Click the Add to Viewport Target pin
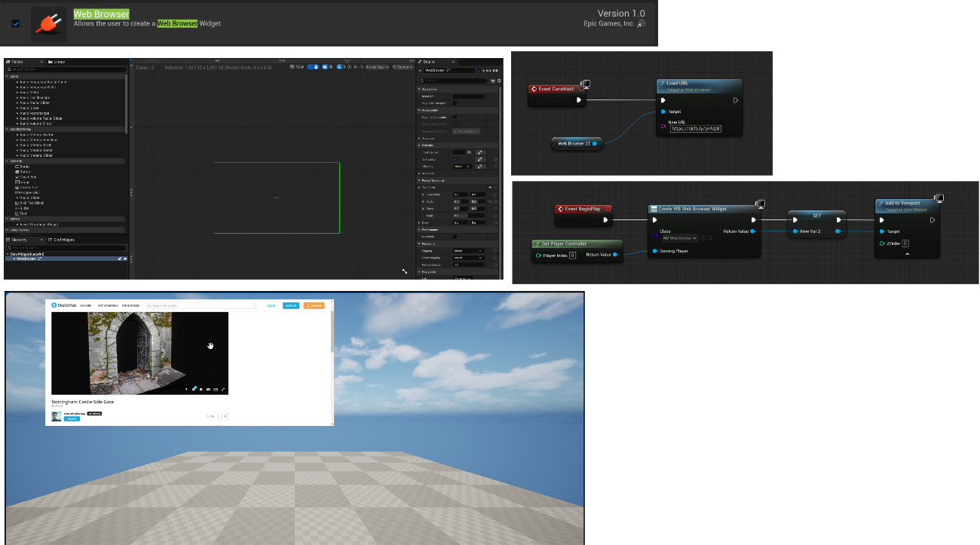Screen dimensions: 980x545 (x=882, y=231)
